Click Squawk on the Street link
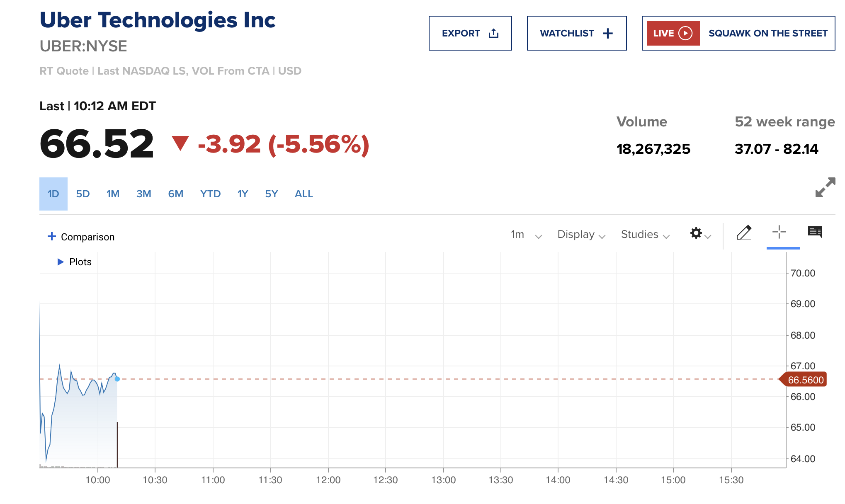The width and height of the screenshot is (845, 504). click(768, 33)
